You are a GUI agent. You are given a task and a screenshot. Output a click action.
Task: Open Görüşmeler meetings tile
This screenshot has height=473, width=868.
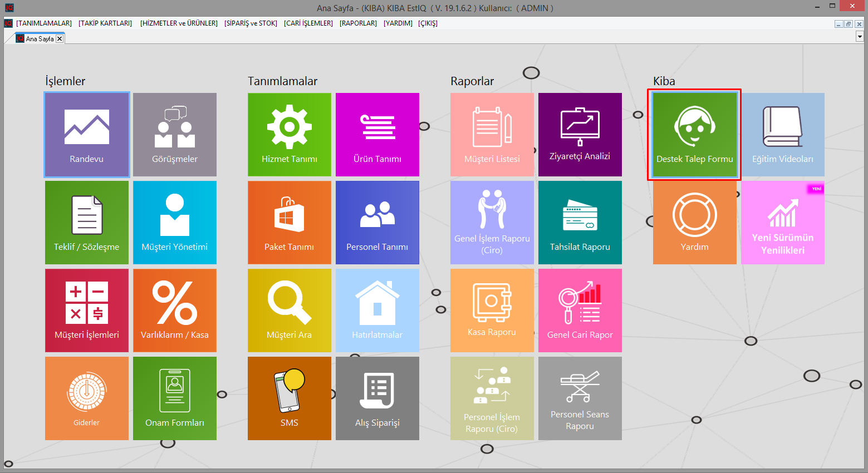[x=175, y=135]
